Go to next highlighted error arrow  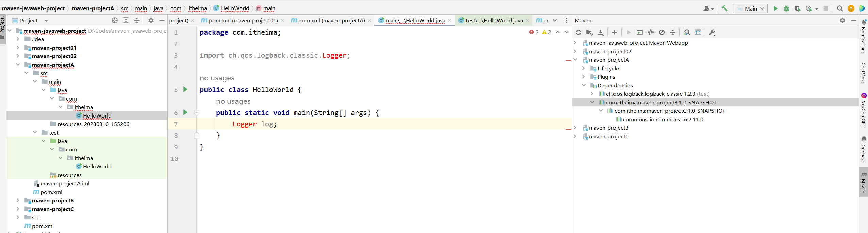[567, 32]
